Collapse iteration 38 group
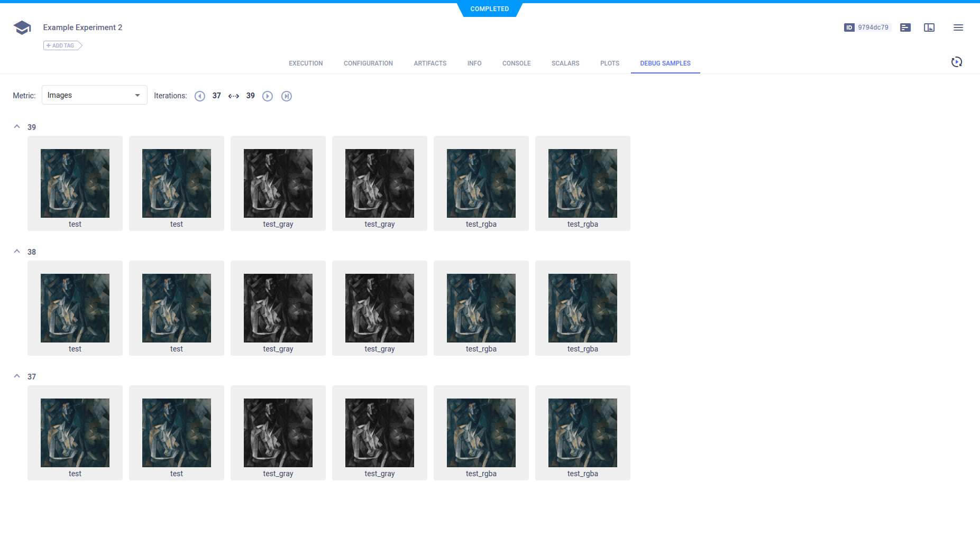The width and height of the screenshot is (980, 537). 16,251
